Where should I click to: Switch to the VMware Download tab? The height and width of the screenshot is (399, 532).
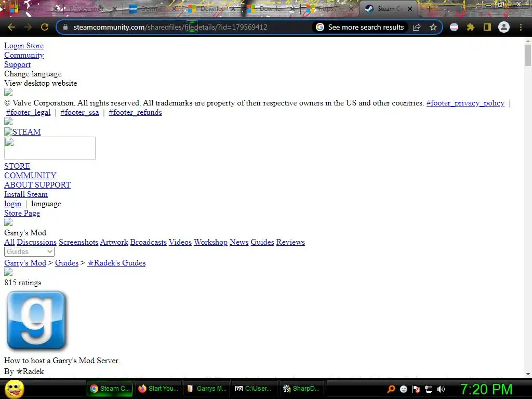[152, 9]
